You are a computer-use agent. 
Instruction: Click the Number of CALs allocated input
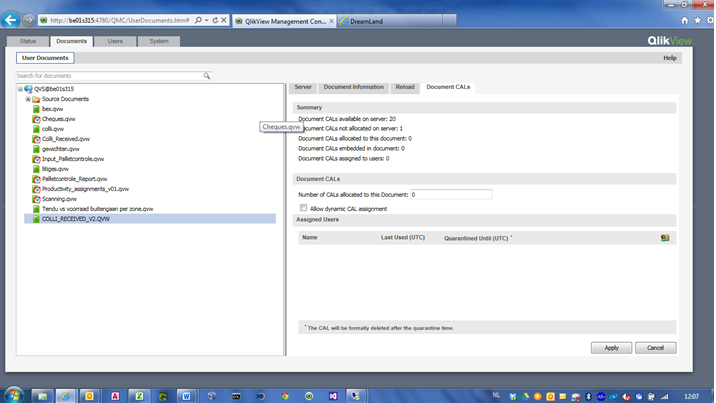(x=451, y=194)
